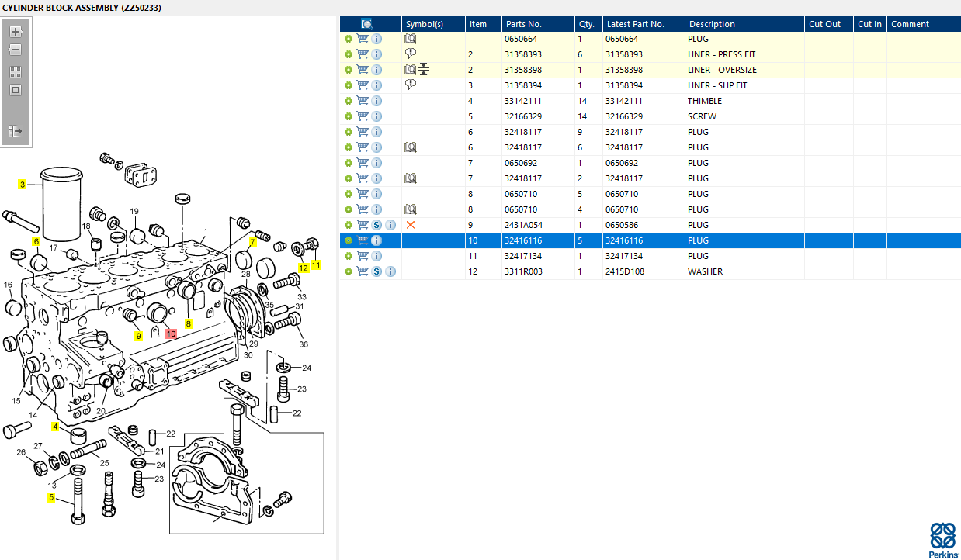The image size is (961, 560).
Task: Select yellow callout 7 on the diagram
Action: tap(252, 242)
